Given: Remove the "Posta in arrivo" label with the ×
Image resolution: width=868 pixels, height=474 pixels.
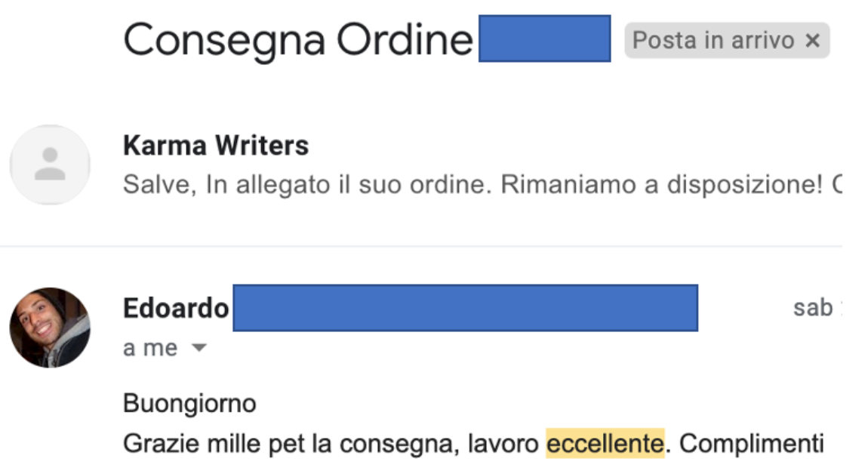Looking at the screenshot, I should (x=812, y=41).
